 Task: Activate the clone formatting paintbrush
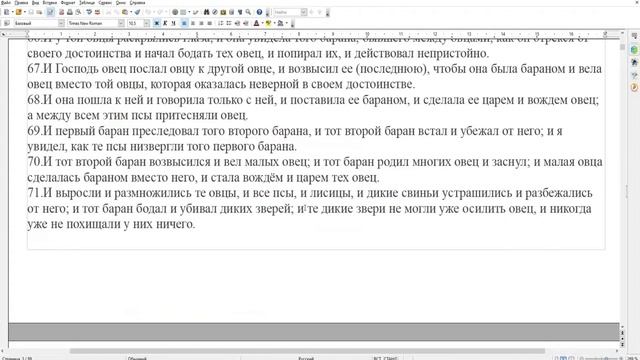pos(138,12)
